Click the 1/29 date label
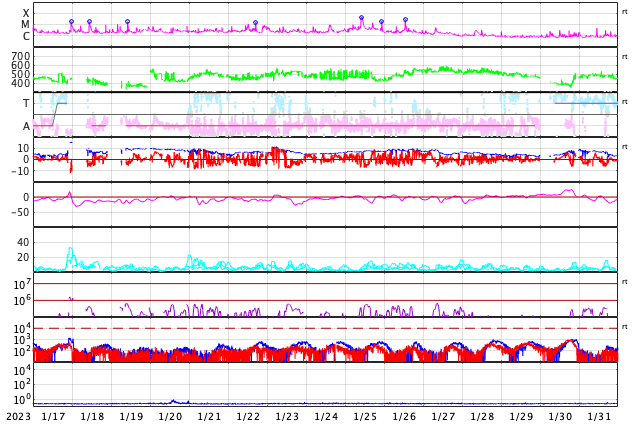The width and height of the screenshot is (634, 424). pyautogui.click(x=521, y=416)
